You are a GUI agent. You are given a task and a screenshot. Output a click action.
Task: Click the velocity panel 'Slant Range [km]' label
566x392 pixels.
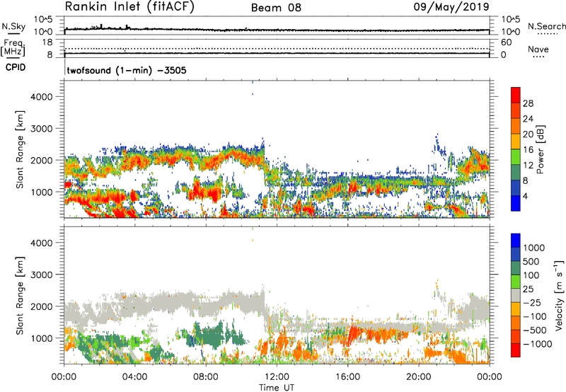[x=20, y=296]
